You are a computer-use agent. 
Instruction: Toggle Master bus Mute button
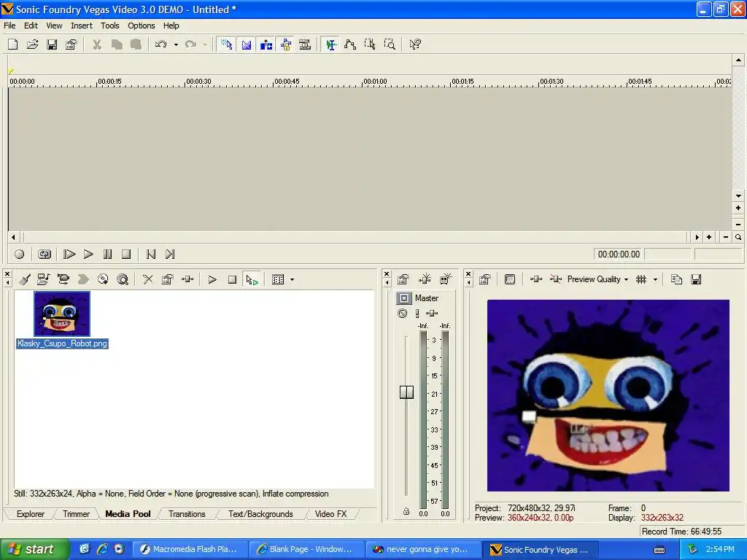point(403,314)
